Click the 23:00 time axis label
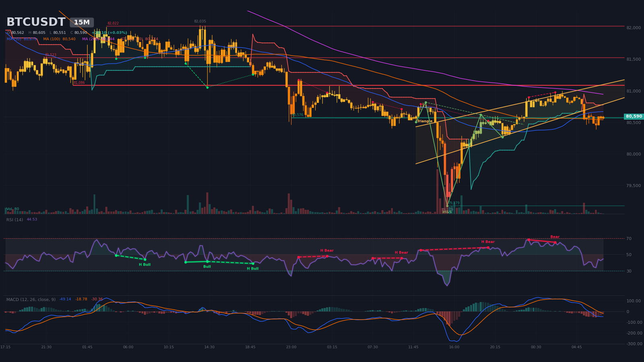 [x=291, y=347]
